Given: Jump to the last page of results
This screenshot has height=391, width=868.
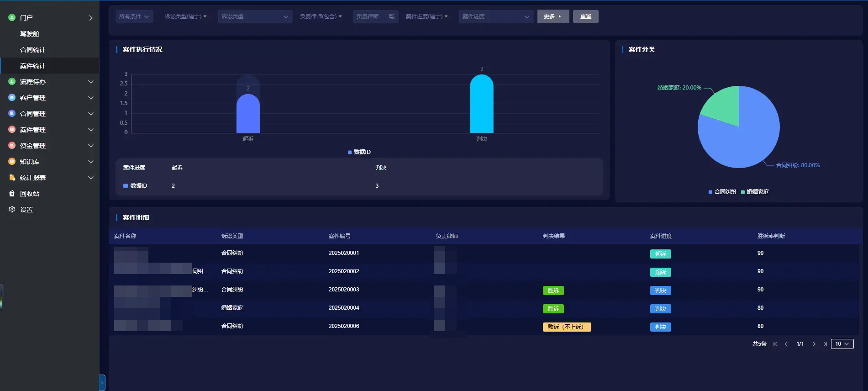Looking at the screenshot, I should [x=825, y=344].
